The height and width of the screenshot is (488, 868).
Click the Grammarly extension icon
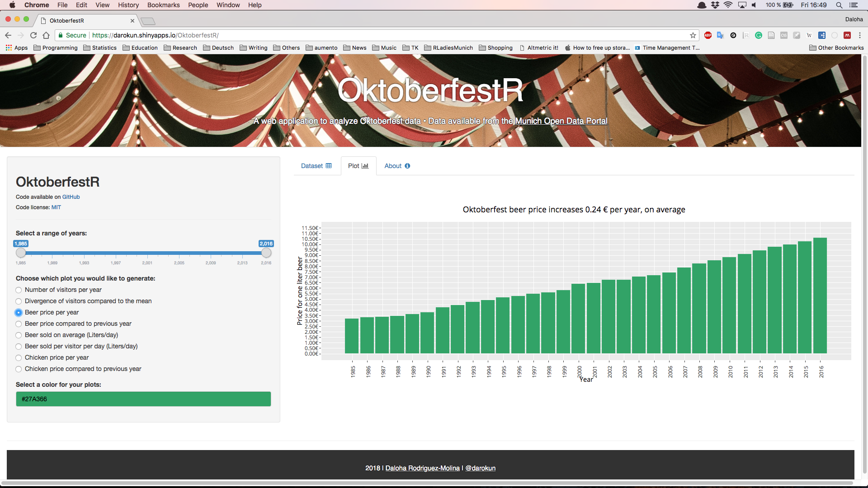(759, 35)
